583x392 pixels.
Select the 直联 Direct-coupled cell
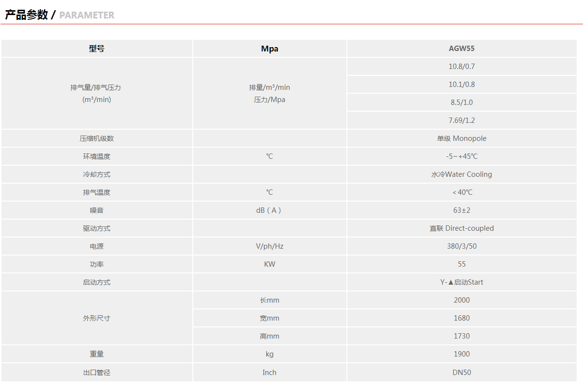(462, 228)
